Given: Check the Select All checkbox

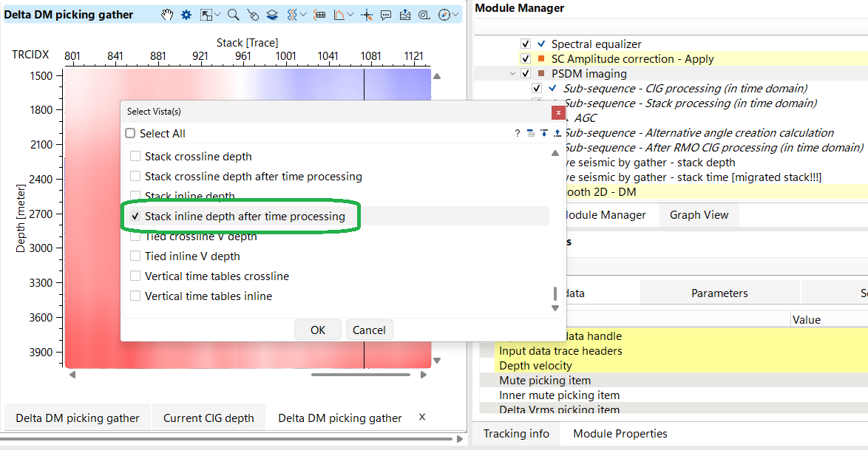Looking at the screenshot, I should 130,134.
